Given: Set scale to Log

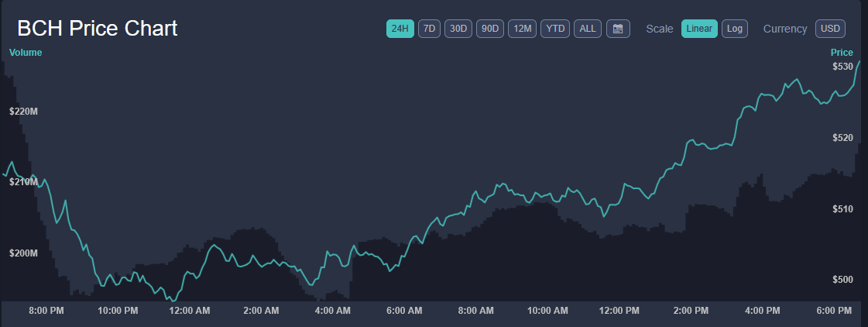Looking at the screenshot, I should coord(735,29).
